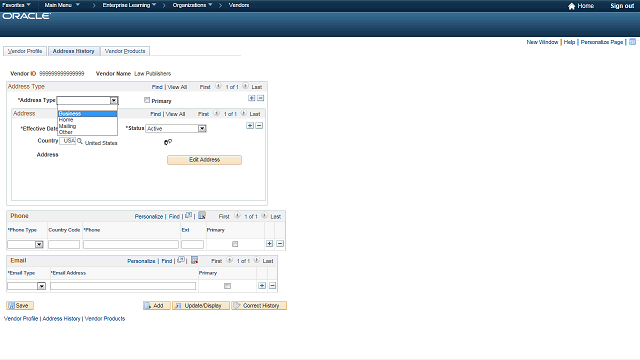
Task: Download Email grid to spreadsheet icon
Action: [x=194, y=260]
